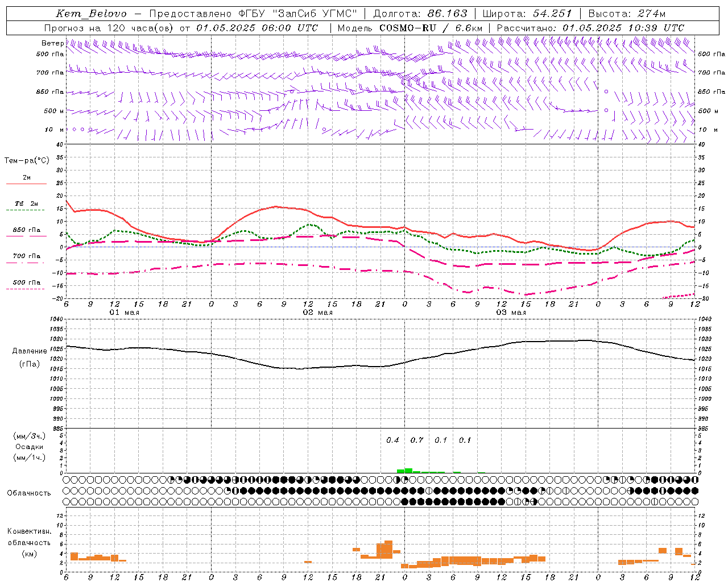This screenshot has width=728, height=582.
Task: Select the Осадки precipitation label
Action: [x=30, y=447]
